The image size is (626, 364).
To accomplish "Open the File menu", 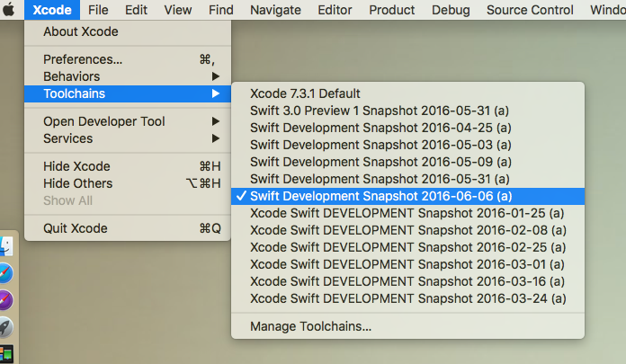I will click(x=98, y=10).
